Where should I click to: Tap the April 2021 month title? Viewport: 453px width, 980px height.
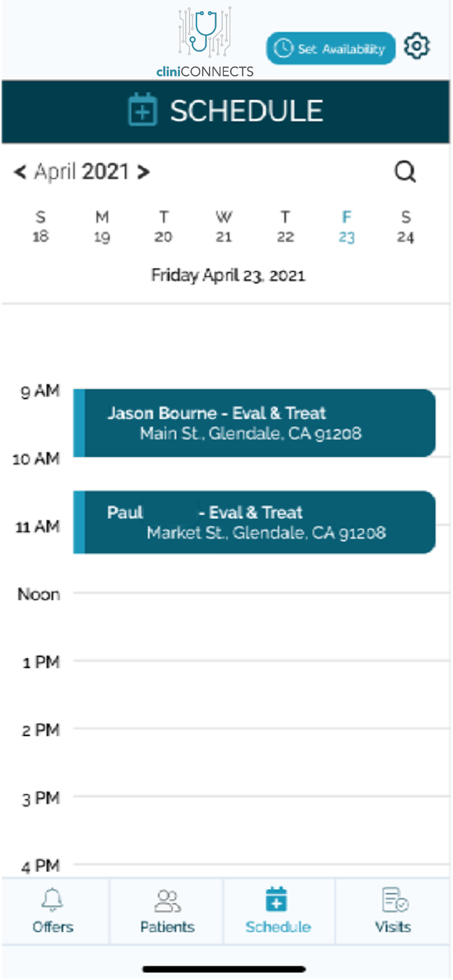82,172
